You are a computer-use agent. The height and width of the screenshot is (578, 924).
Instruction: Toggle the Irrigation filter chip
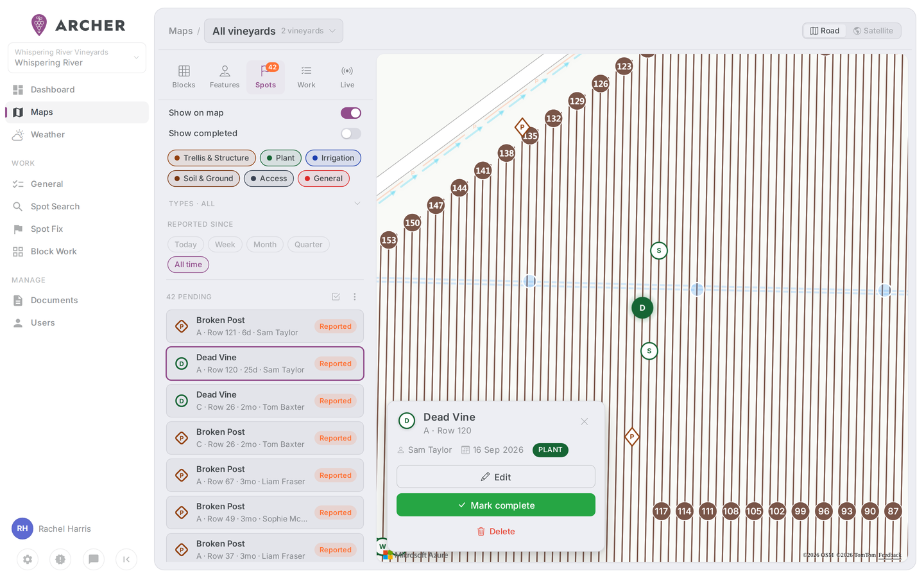[x=333, y=158]
